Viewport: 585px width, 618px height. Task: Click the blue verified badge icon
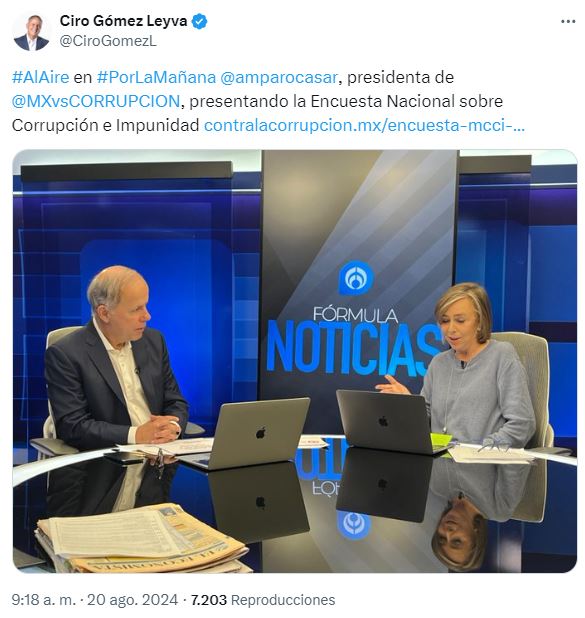[x=199, y=21]
